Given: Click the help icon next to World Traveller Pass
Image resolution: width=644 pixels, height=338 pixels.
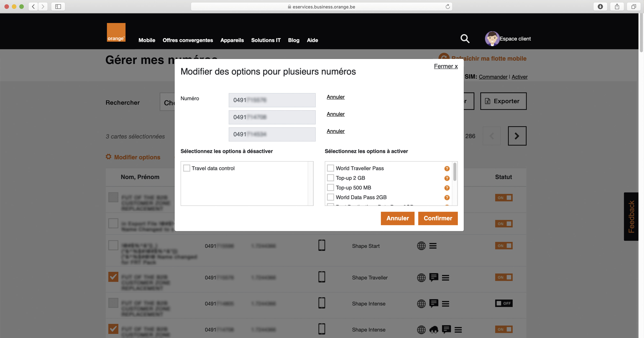Looking at the screenshot, I should pyautogui.click(x=447, y=168).
